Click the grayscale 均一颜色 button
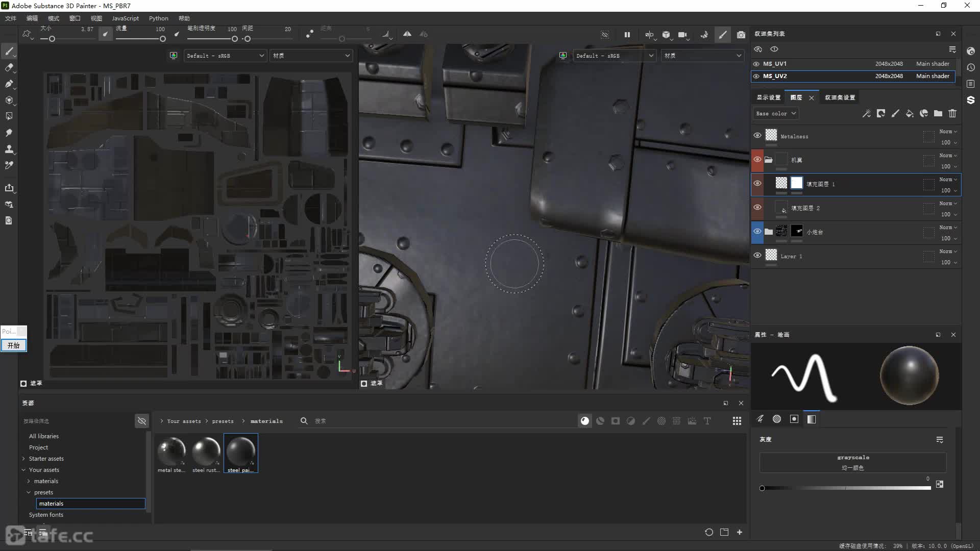This screenshot has height=551, width=980. [x=853, y=462]
